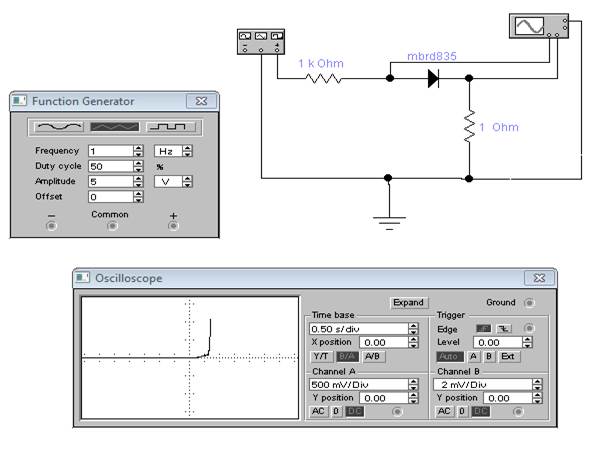Set Channel A coupling to AC
The image size is (607, 458).
pos(318,411)
